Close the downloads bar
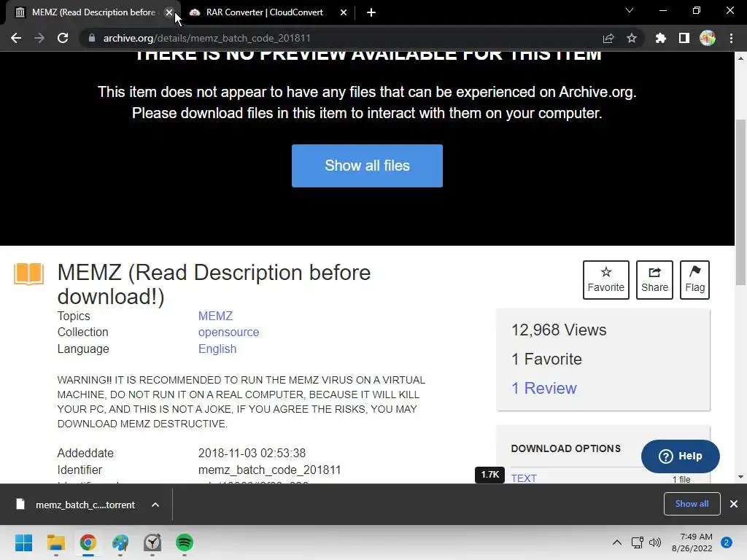Viewport: 747px width, 560px height. (x=734, y=504)
